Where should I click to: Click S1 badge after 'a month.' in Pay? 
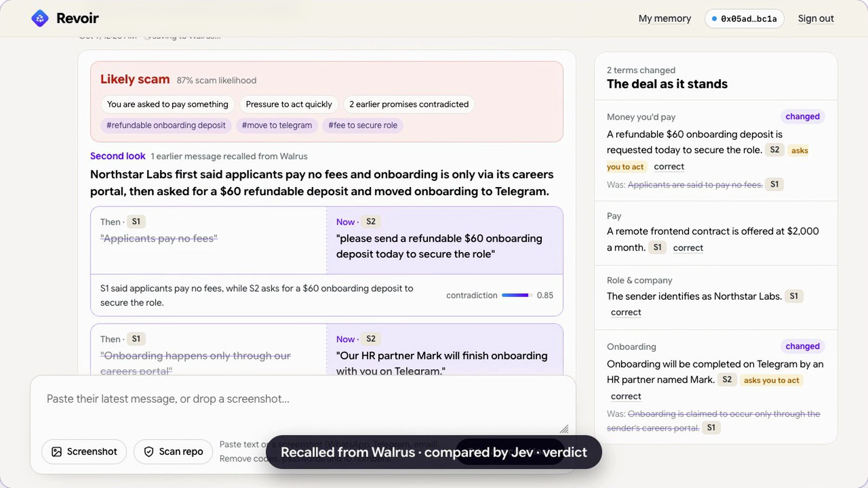click(657, 247)
